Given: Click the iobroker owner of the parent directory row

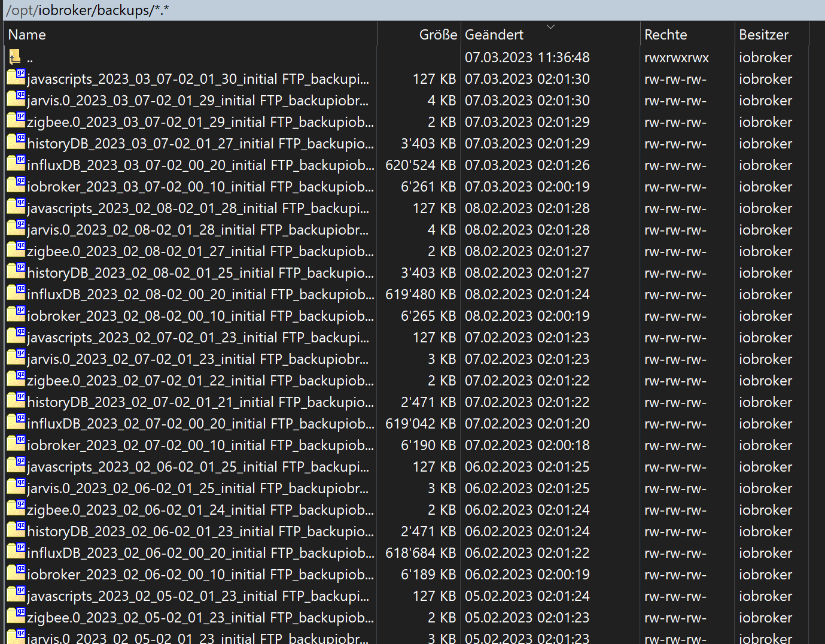Looking at the screenshot, I should tap(765, 57).
